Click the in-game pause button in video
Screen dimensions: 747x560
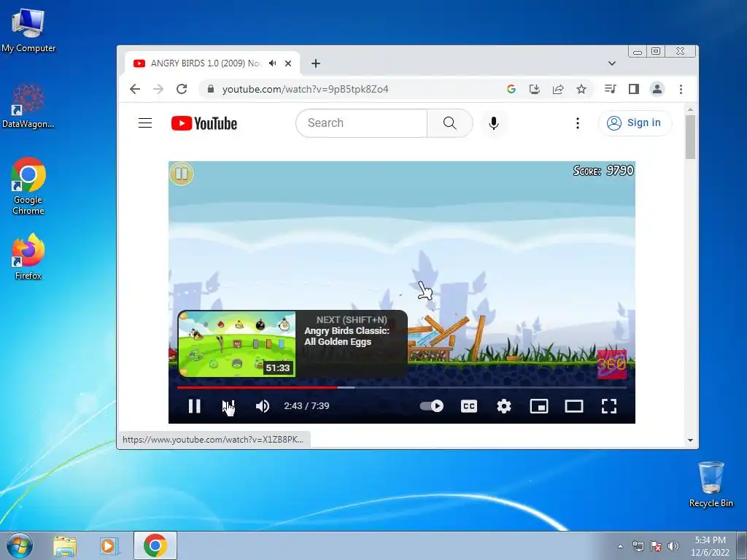click(x=182, y=174)
